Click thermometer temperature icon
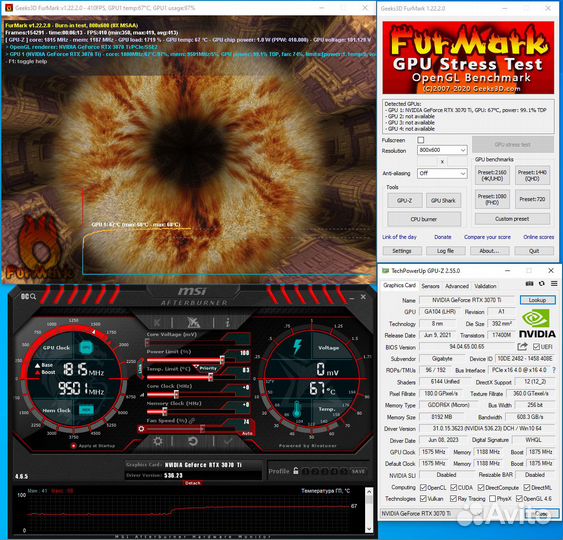Screen dimensions: 563x540 [x=297, y=409]
